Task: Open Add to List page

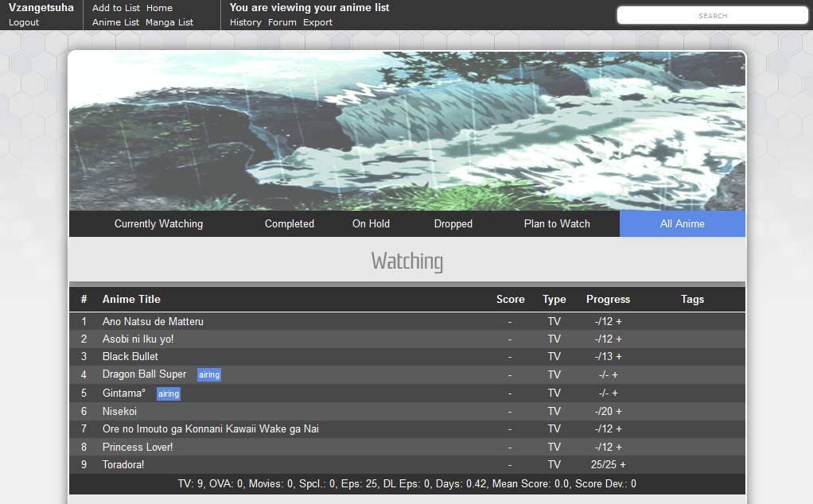Action: click(116, 8)
